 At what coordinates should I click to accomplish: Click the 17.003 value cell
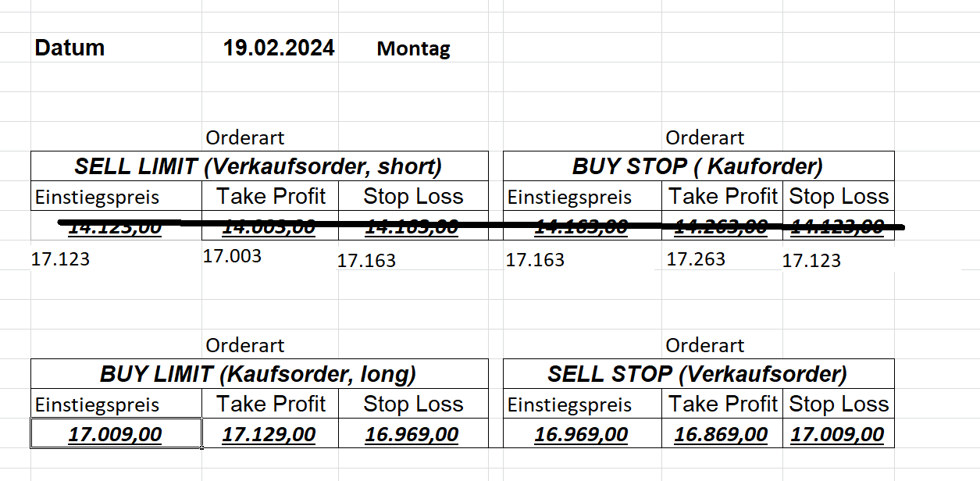[x=233, y=256]
